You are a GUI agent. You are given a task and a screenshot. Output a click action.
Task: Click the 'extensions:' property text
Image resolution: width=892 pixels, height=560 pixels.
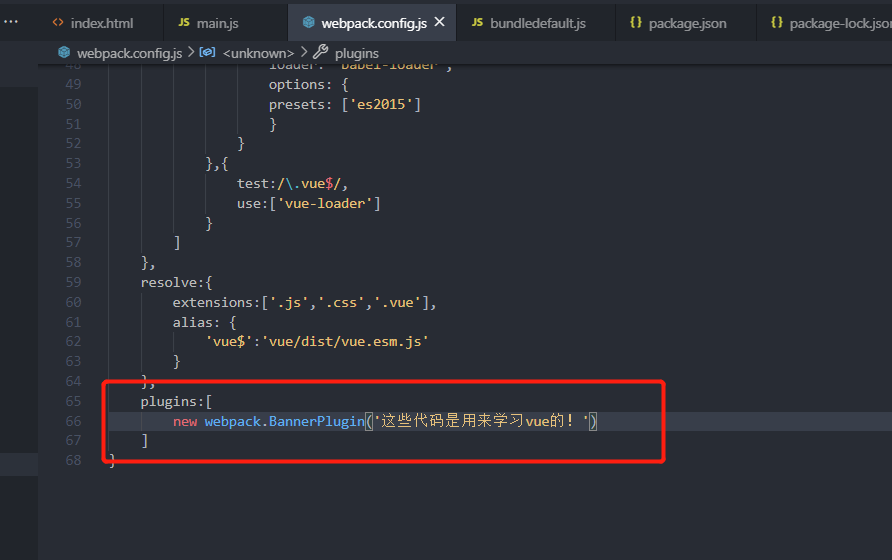click(216, 303)
